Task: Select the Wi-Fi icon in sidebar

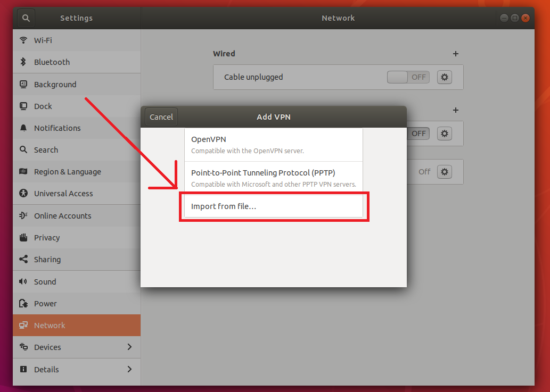Action: tap(23, 40)
